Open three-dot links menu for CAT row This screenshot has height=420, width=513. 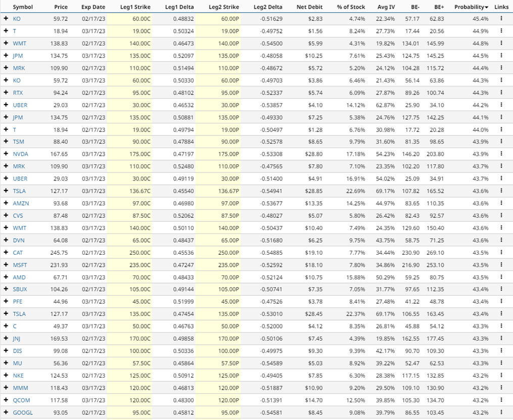(x=501, y=252)
